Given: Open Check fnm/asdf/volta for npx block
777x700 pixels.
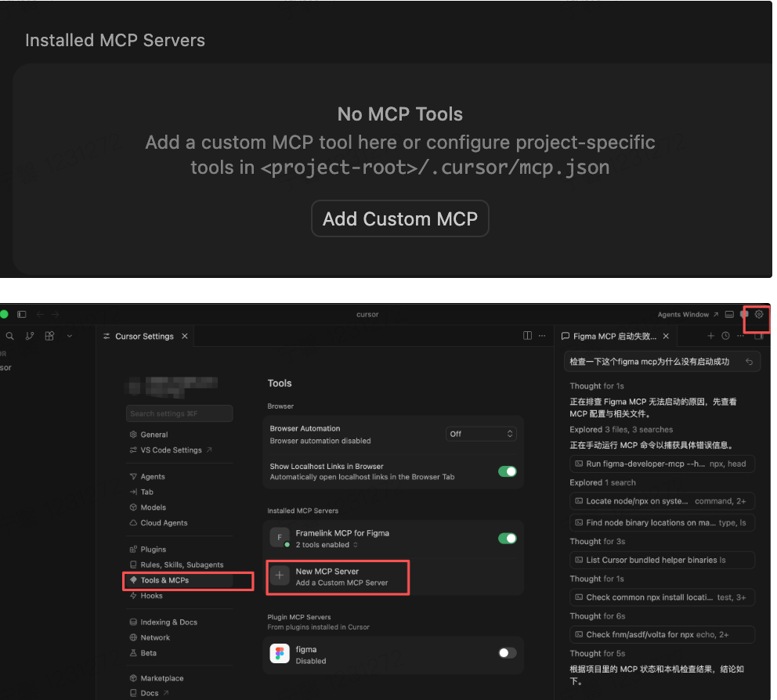Looking at the screenshot, I should click(662, 634).
